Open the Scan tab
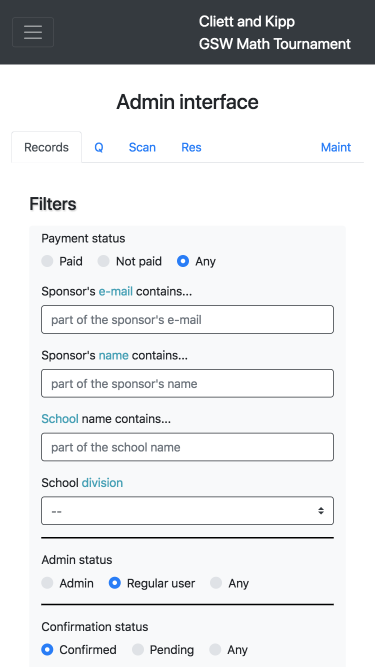This screenshot has width=375, height=667. (142, 147)
